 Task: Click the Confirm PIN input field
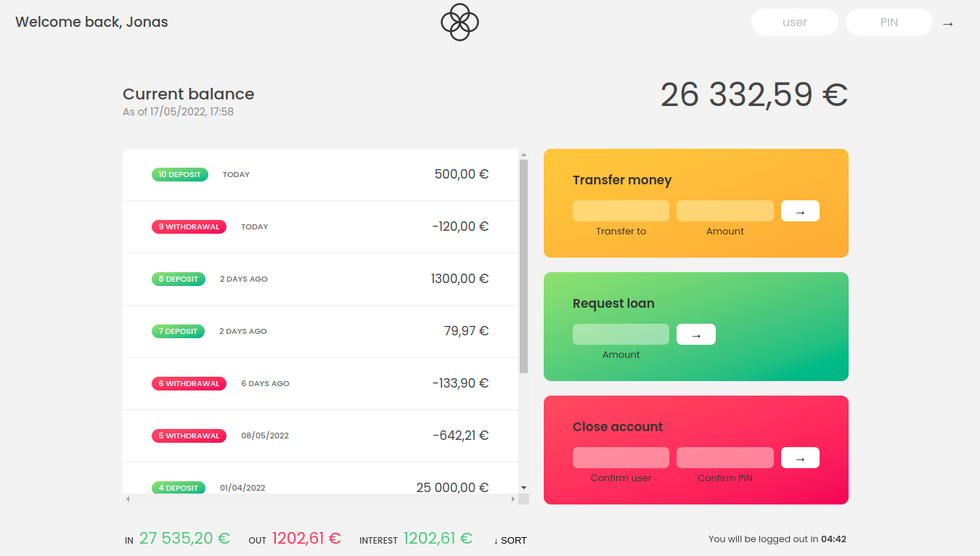[724, 458]
